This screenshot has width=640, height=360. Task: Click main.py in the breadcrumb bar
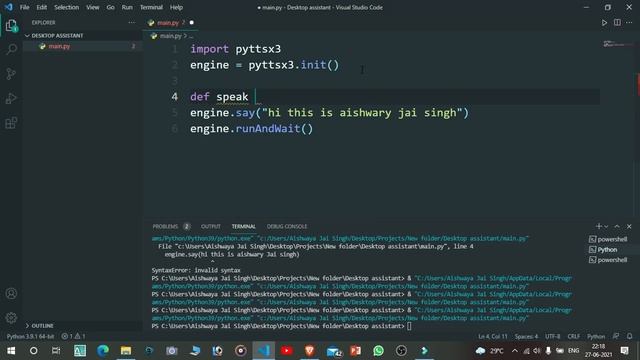170,36
